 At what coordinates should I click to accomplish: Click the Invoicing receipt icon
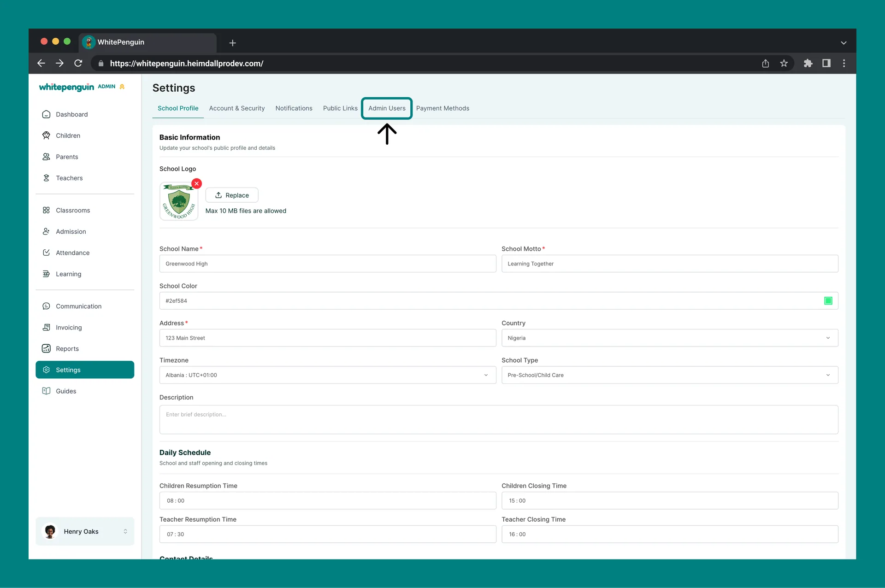click(46, 327)
